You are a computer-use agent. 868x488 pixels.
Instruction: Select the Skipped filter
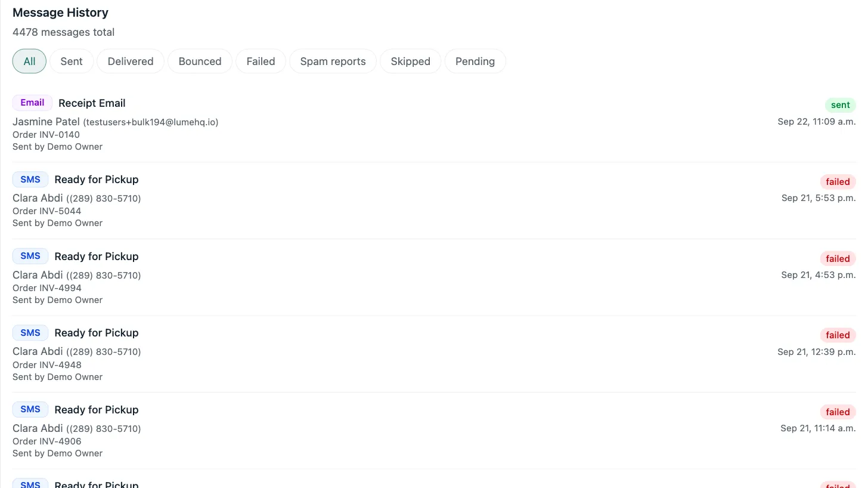[x=410, y=61]
